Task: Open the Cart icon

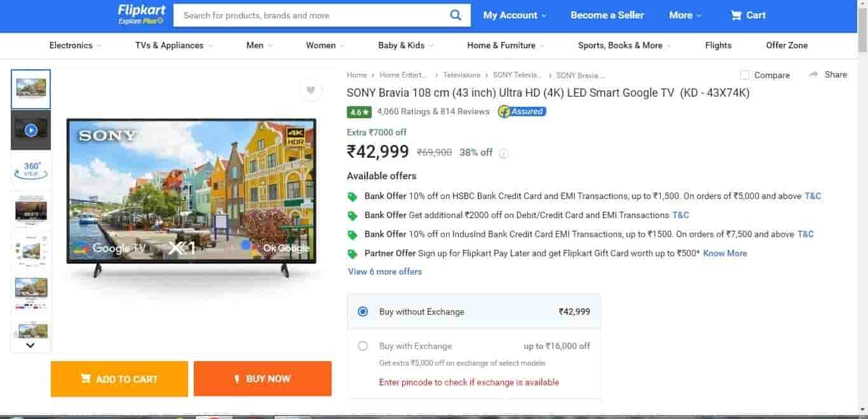Action: click(736, 15)
